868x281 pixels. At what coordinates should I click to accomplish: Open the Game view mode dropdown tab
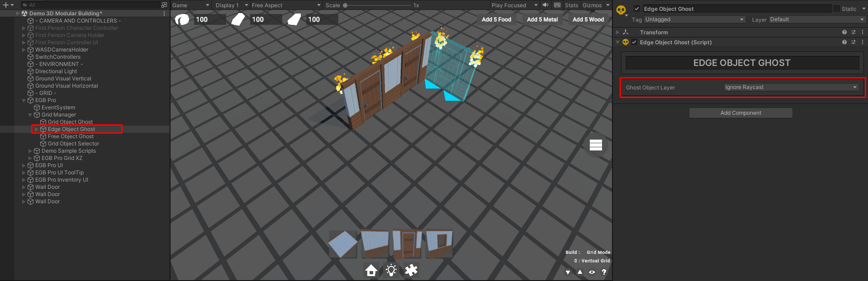coord(190,5)
